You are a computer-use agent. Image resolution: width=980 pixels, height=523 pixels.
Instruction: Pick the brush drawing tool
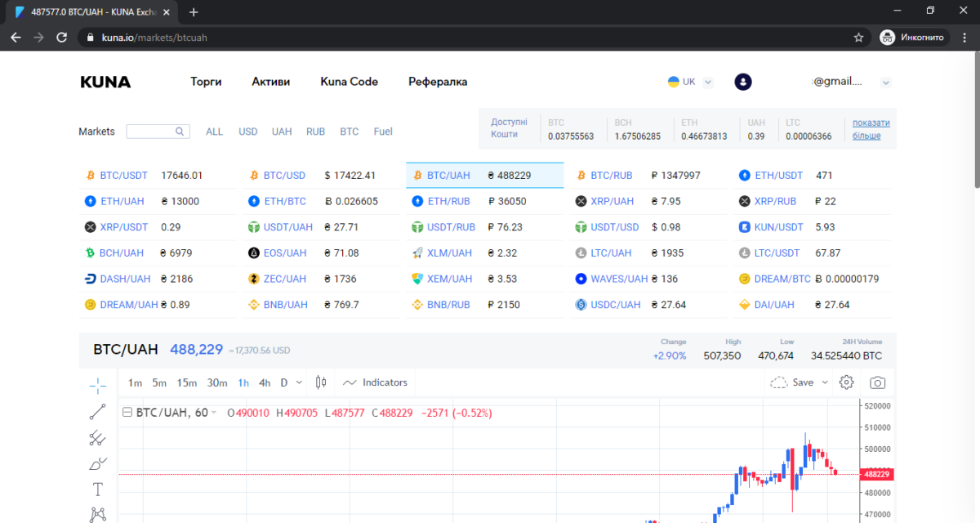point(98,464)
